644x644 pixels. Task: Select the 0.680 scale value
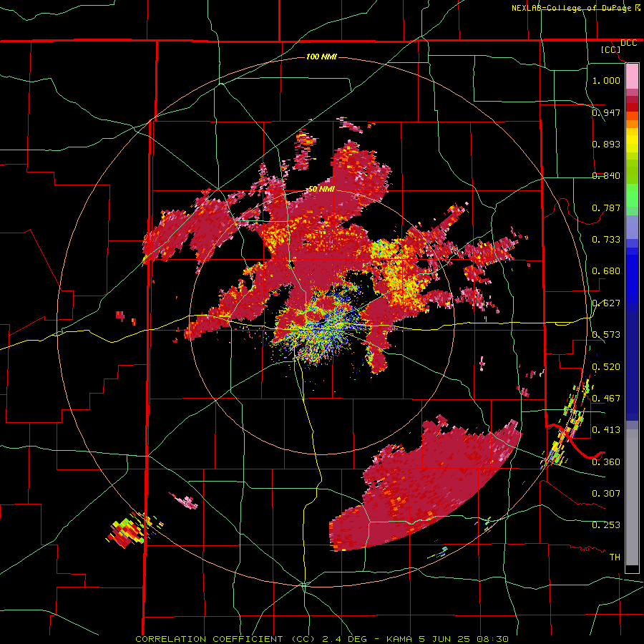pos(606,270)
